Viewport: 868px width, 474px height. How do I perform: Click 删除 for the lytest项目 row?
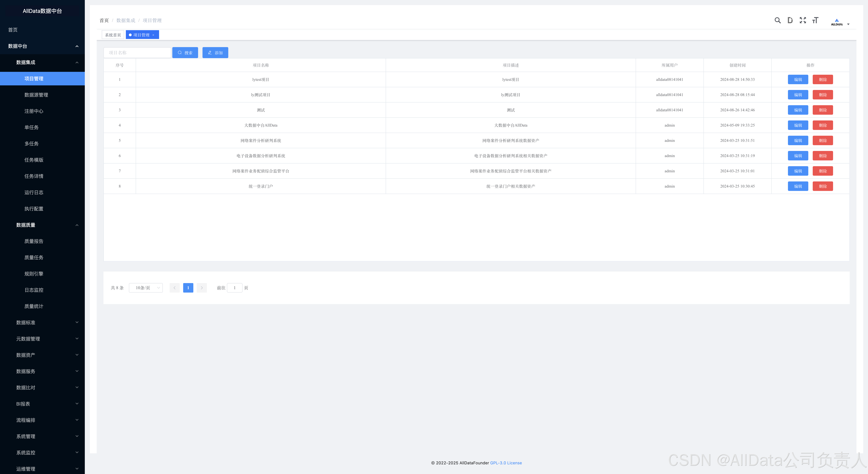(823, 79)
